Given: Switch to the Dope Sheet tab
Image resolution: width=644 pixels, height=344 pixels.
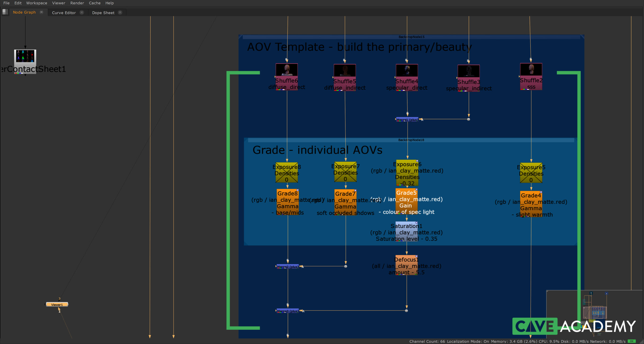Looking at the screenshot, I should tap(103, 13).
